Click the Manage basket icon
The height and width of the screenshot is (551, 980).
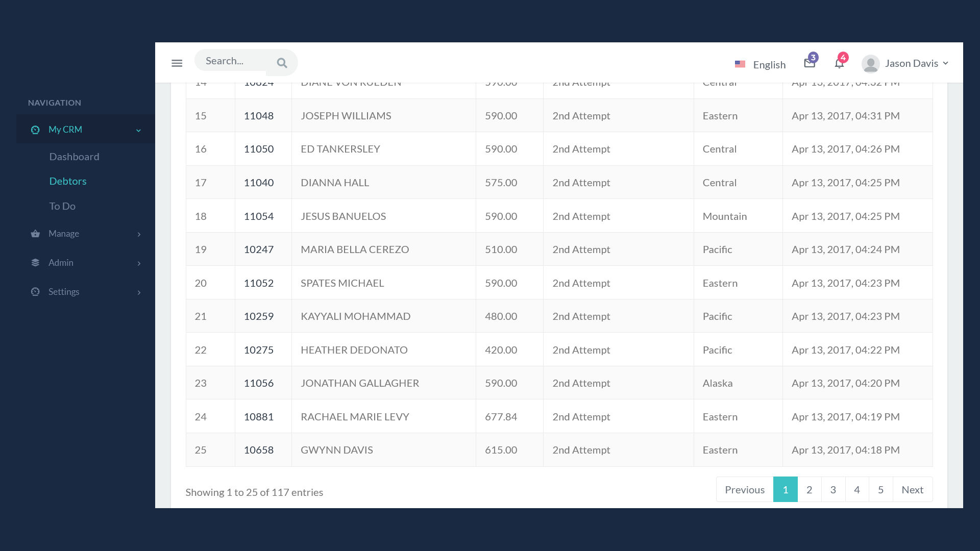35,234
